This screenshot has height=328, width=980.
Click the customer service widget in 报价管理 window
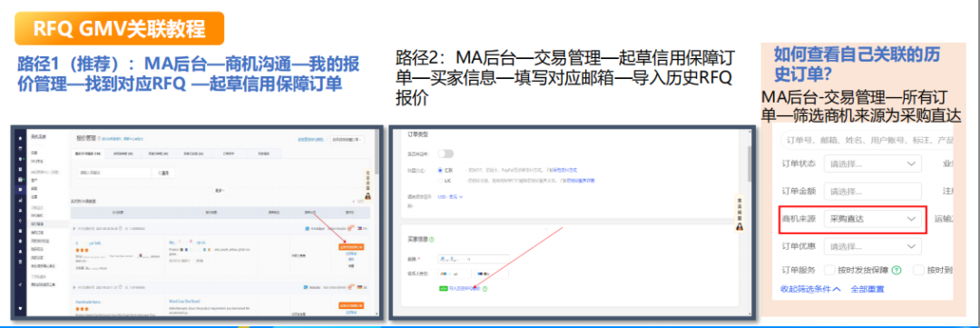click(368, 184)
